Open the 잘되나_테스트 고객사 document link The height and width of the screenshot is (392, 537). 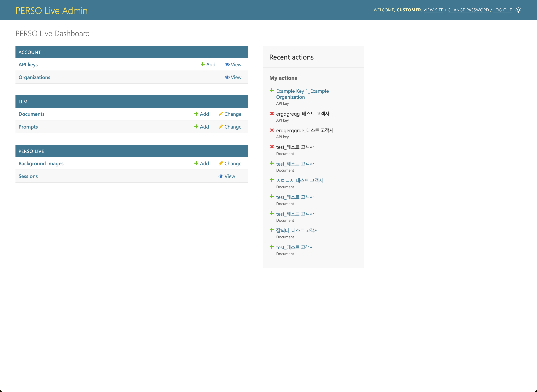pyautogui.click(x=298, y=230)
